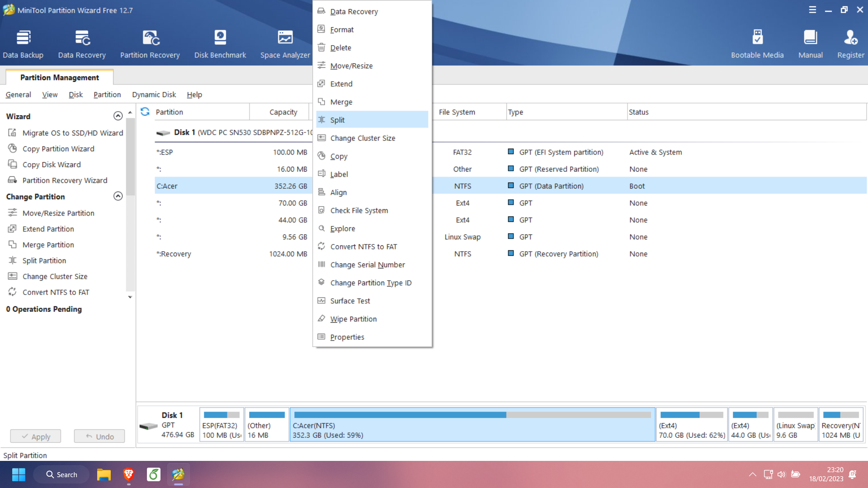Select the 70.0 GB Ext4 partition bar

pos(691,425)
